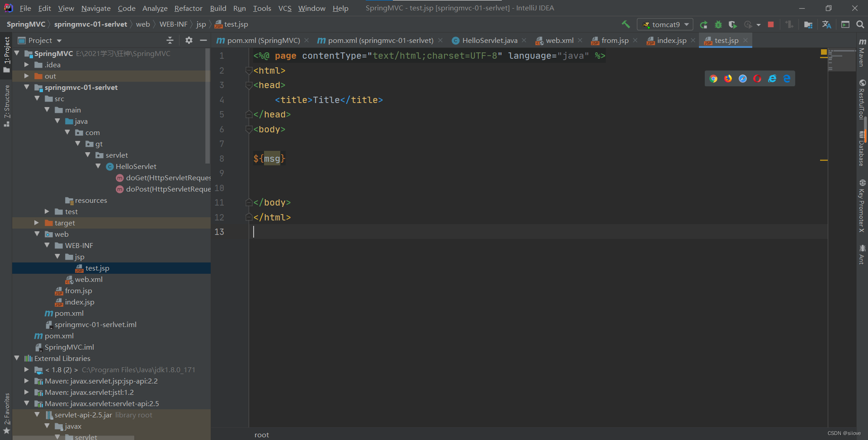Open the Refactor menu
The image size is (868, 440).
[x=189, y=8]
